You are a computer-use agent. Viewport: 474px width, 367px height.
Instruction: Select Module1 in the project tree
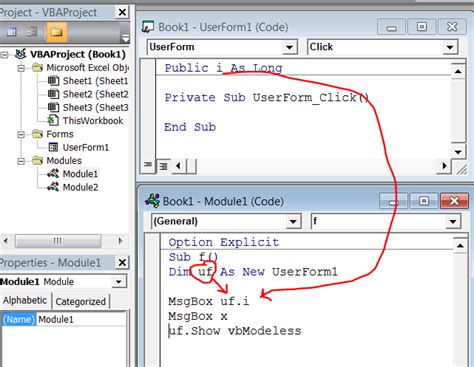80,174
